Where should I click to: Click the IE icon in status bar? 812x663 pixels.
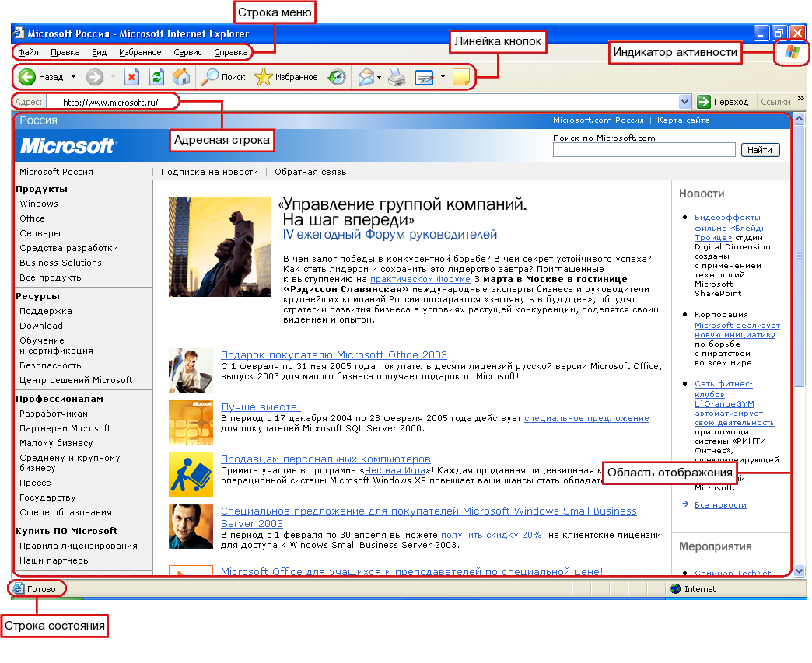click(18, 588)
